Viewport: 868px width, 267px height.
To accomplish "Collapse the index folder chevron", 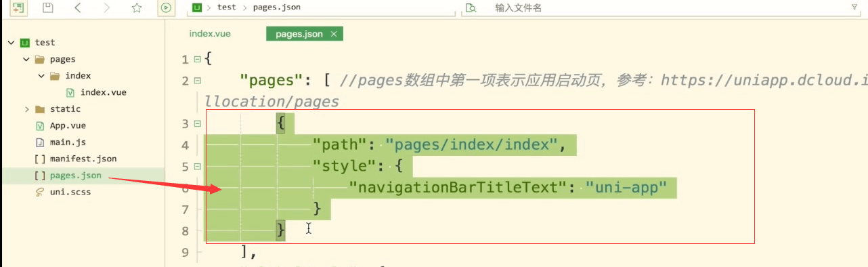I will click(x=41, y=76).
